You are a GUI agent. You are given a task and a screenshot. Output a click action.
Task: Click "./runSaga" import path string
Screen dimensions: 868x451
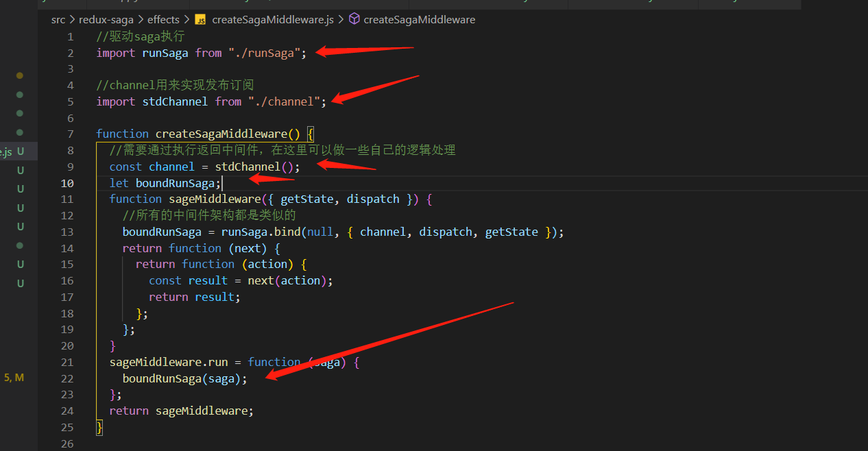[264, 53]
